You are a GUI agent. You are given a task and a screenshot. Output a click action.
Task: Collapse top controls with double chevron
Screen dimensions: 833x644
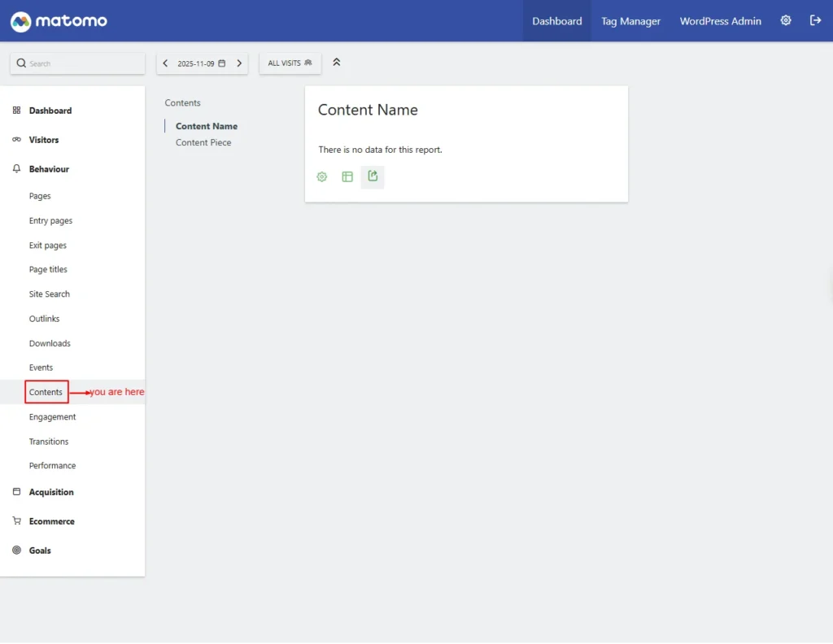[x=337, y=63]
